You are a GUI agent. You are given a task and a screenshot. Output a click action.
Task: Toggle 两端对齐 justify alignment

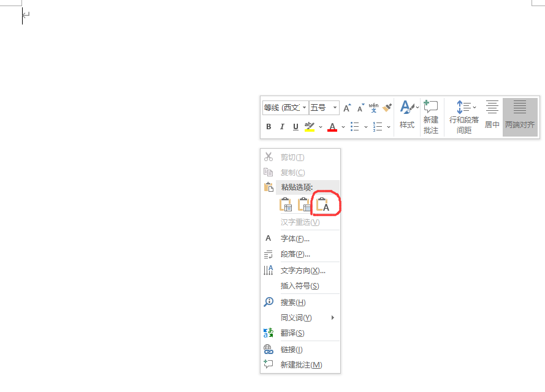tap(520, 116)
